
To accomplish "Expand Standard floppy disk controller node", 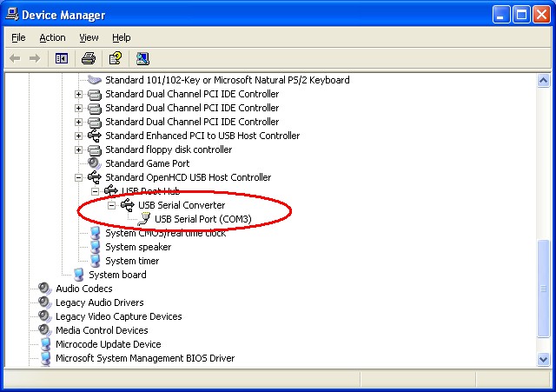I will coord(78,150).
